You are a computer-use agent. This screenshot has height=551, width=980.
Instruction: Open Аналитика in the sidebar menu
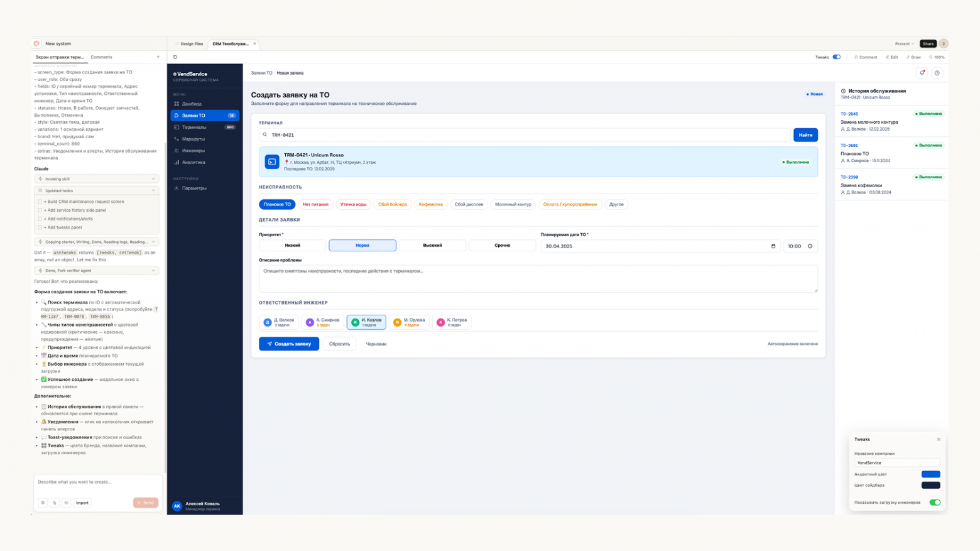[x=205, y=162]
